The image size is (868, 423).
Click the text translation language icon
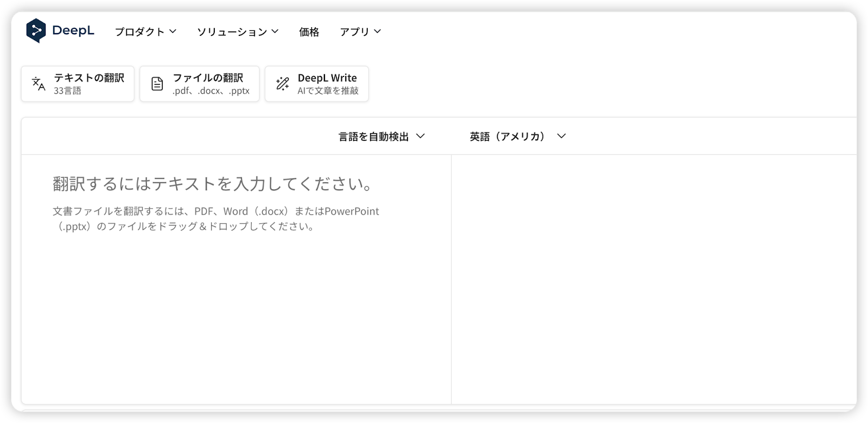coord(39,84)
